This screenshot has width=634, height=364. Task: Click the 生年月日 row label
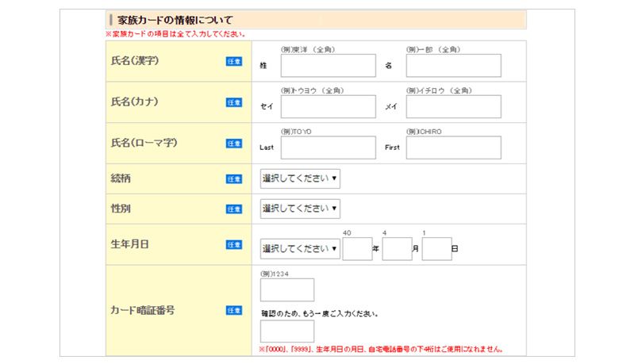tap(130, 244)
